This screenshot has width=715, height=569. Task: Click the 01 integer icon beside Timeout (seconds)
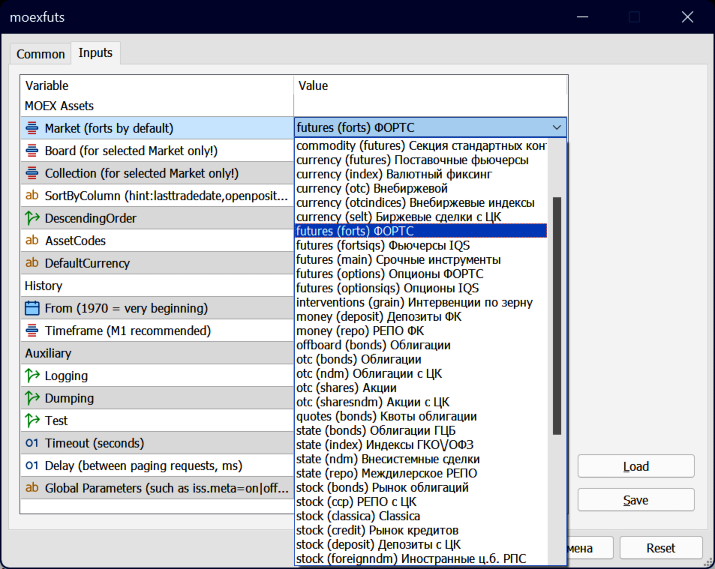point(32,443)
